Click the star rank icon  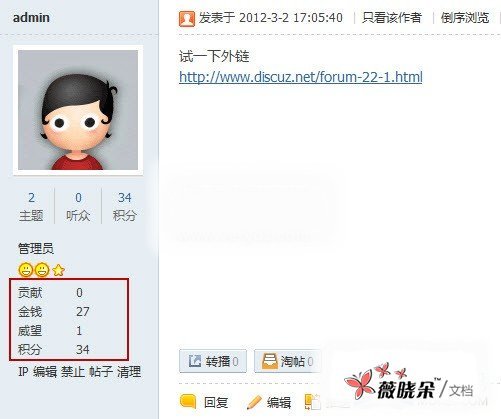(x=58, y=270)
